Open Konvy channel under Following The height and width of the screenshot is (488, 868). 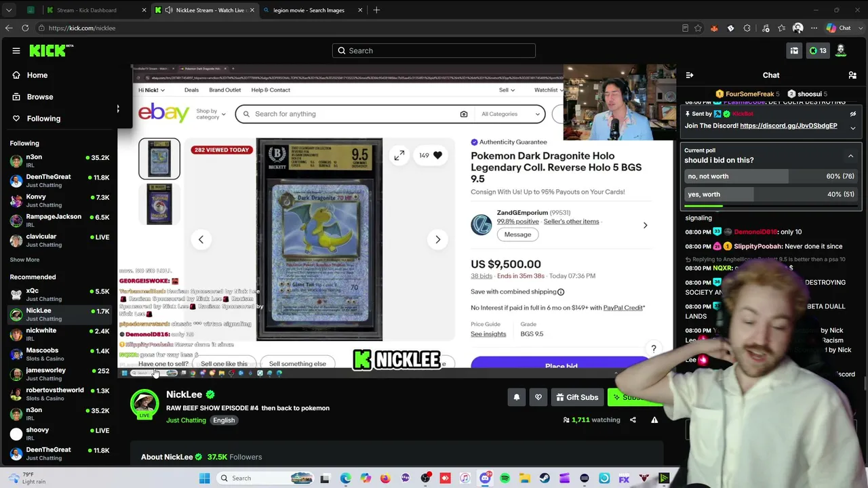click(60, 201)
